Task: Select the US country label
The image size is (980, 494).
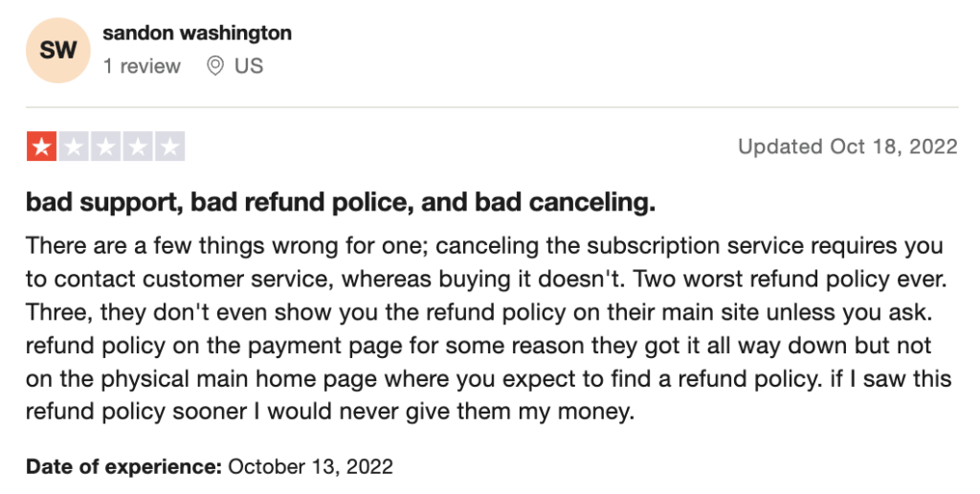Action: (249, 66)
